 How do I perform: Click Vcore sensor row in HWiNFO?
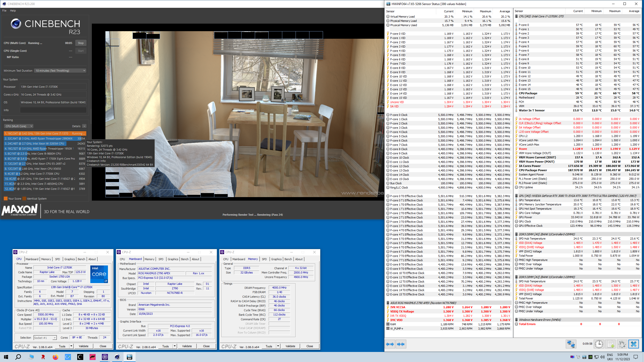tap(577, 149)
